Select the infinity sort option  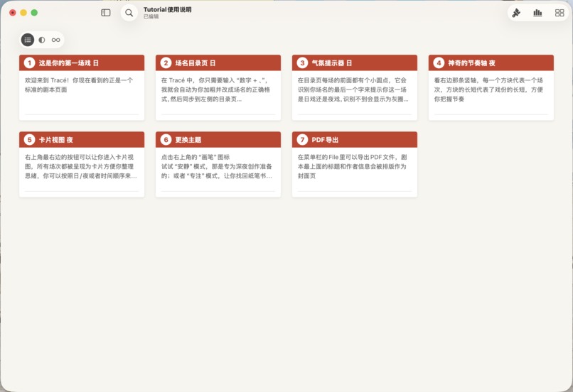56,40
